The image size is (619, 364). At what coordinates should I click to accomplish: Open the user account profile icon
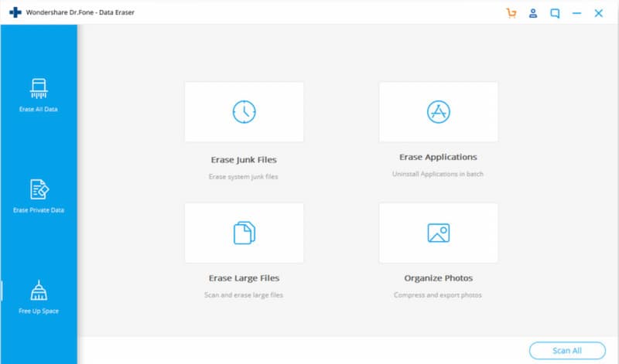click(533, 13)
